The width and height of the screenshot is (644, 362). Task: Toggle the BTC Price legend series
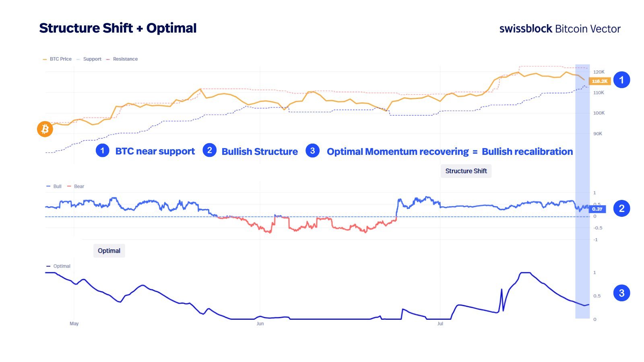[57, 59]
